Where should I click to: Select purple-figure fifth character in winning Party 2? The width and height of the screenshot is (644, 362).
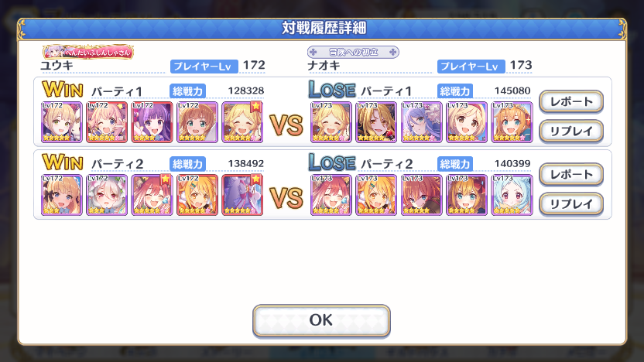click(242, 195)
